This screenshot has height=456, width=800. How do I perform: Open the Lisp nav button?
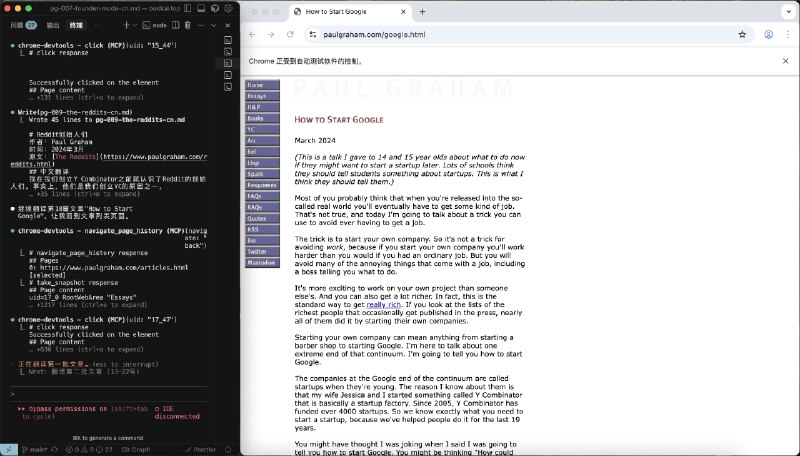[x=262, y=163]
